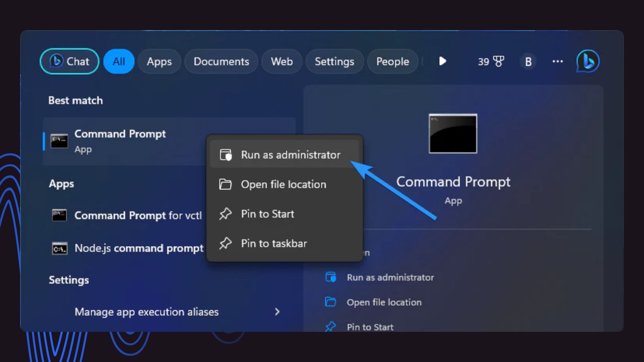Switch to the Apps filter tab

coord(159,61)
